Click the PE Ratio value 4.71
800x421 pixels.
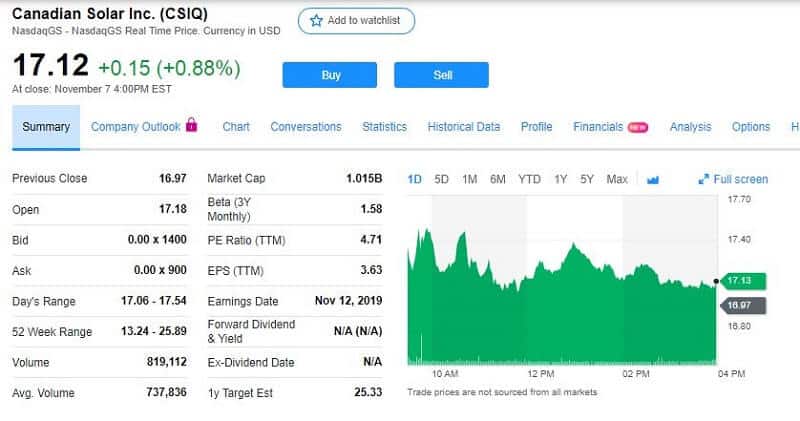[371, 240]
